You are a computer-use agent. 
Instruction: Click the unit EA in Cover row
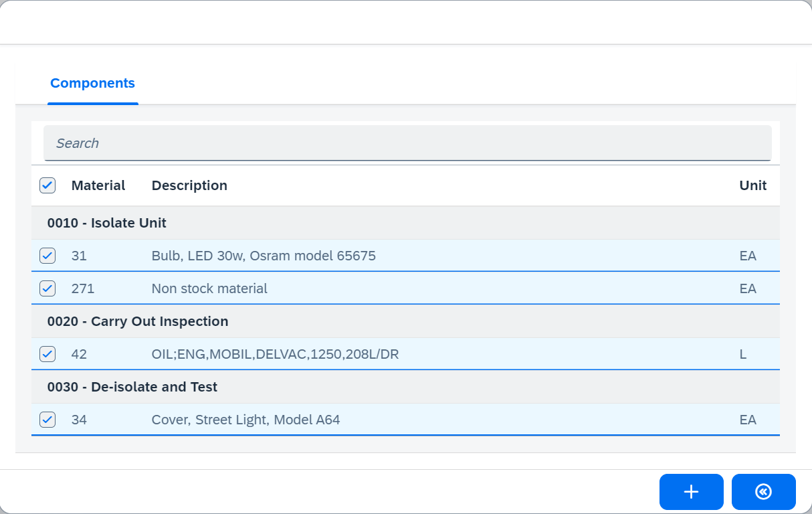[x=748, y=420]
